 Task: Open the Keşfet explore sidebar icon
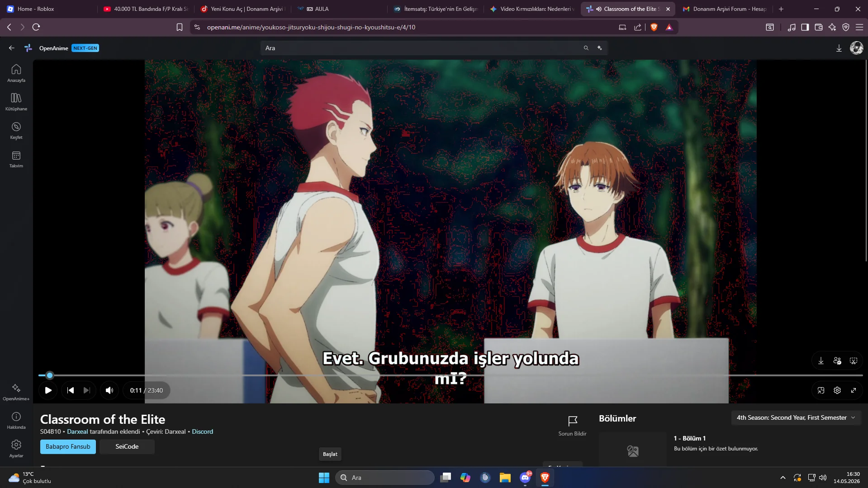tap(16, 130)
